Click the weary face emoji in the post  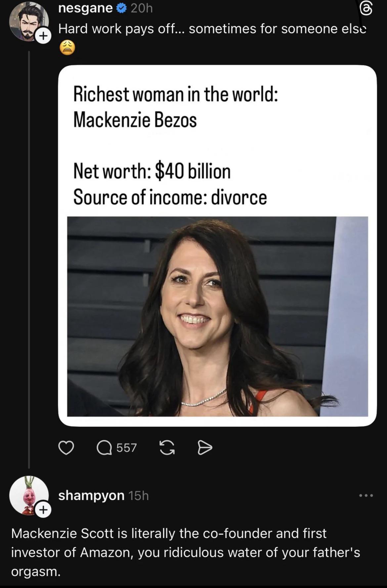coord(67,48)
